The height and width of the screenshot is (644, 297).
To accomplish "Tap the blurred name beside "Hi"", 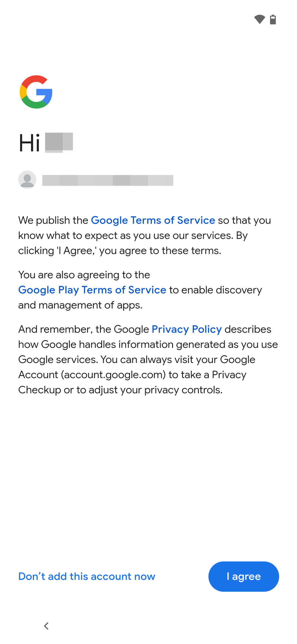I will 59,142.
